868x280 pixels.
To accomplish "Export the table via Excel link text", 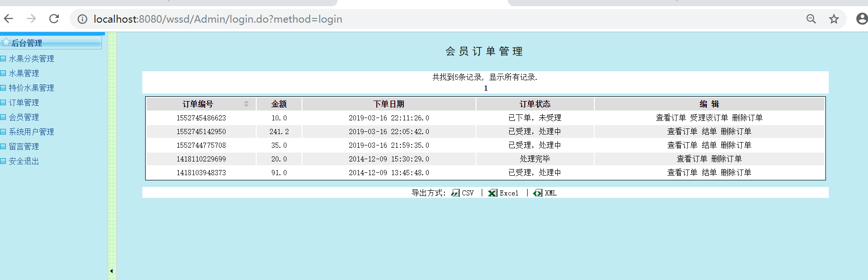I will tap(509, 193).
